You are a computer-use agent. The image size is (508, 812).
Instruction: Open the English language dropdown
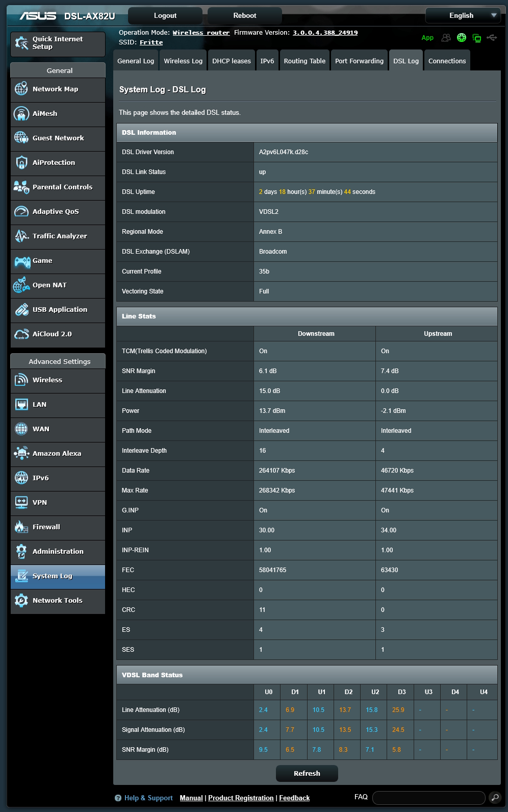pyautogui.click(x=463, y=16)
